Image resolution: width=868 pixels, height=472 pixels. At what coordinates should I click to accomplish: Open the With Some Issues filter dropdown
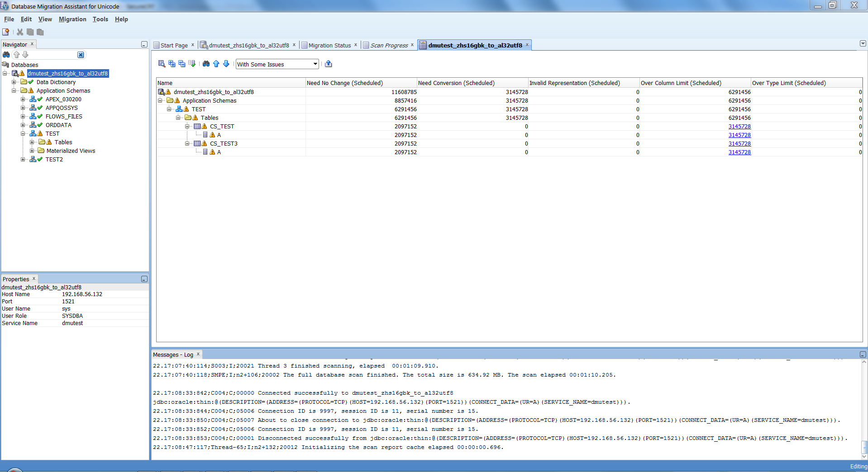point(315,64)
